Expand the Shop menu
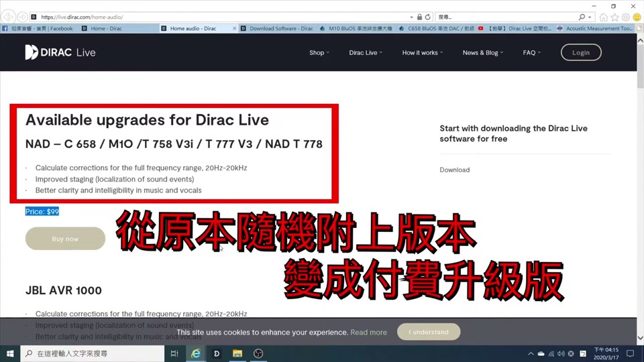Screen dimensions: 644x362 [x=319, y=52]
